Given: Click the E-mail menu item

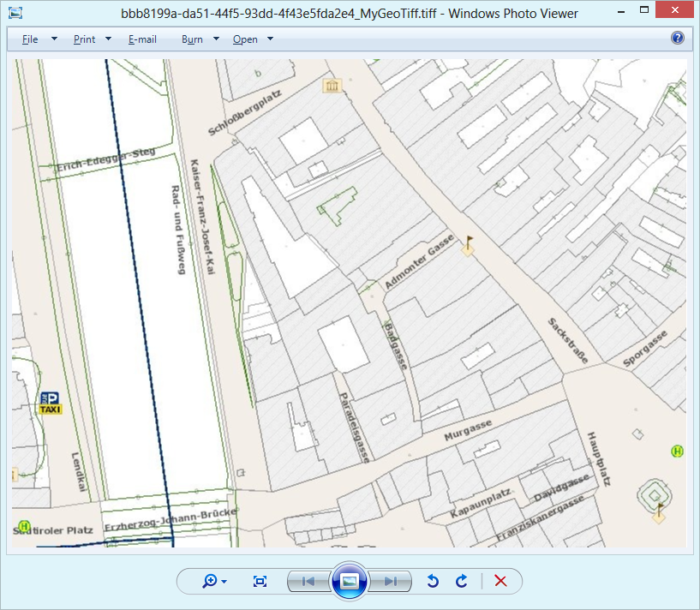Looking at the screenshot, I should (142, 39).
